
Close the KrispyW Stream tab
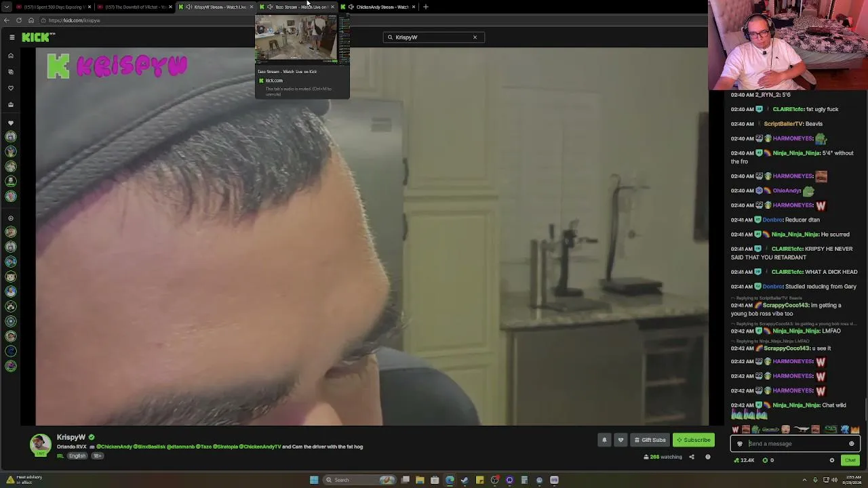[x=251, y=7]
